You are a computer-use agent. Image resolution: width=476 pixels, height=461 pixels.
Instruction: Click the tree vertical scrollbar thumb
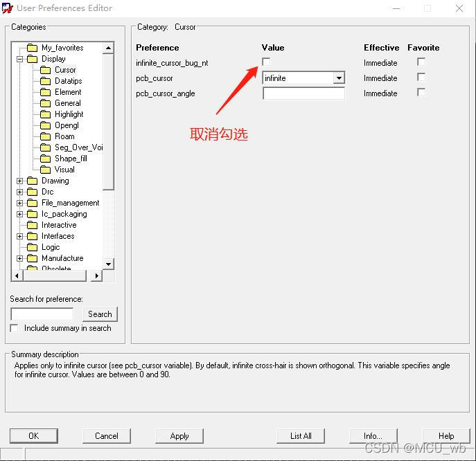108,122
